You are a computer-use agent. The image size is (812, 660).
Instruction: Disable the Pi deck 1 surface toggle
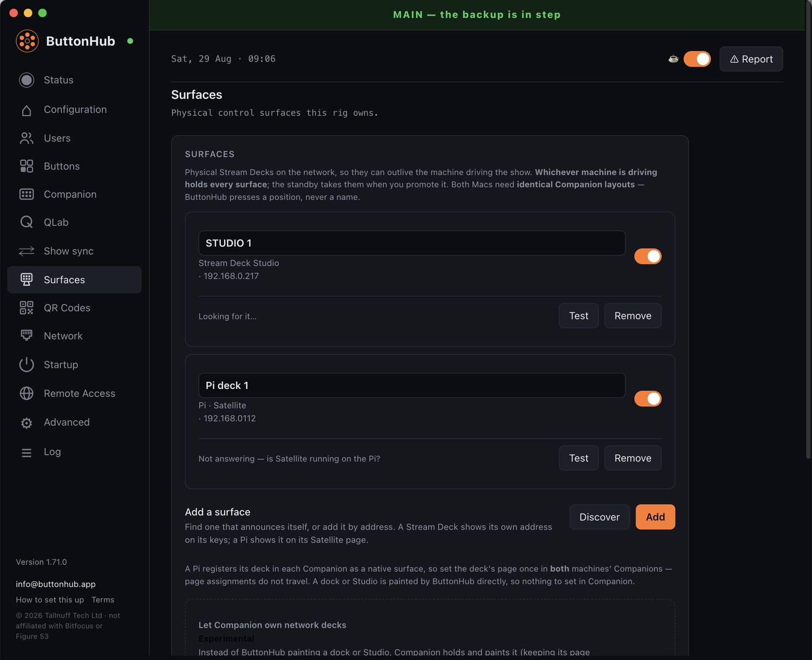[648, 398]
